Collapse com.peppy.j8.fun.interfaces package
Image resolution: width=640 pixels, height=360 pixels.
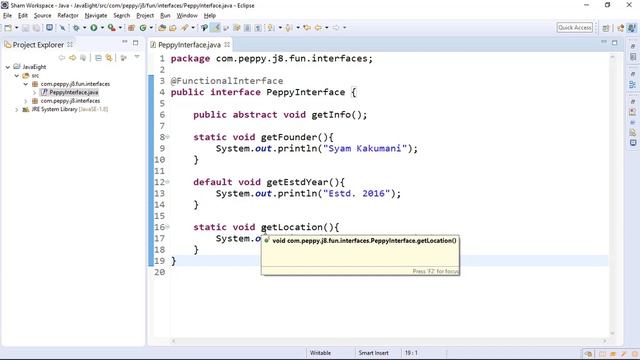(26, 84)
